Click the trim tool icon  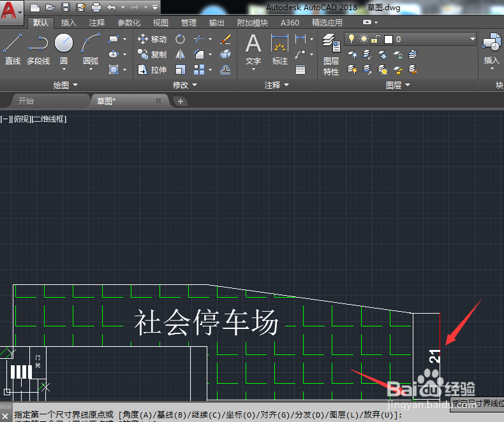(199, 39)
